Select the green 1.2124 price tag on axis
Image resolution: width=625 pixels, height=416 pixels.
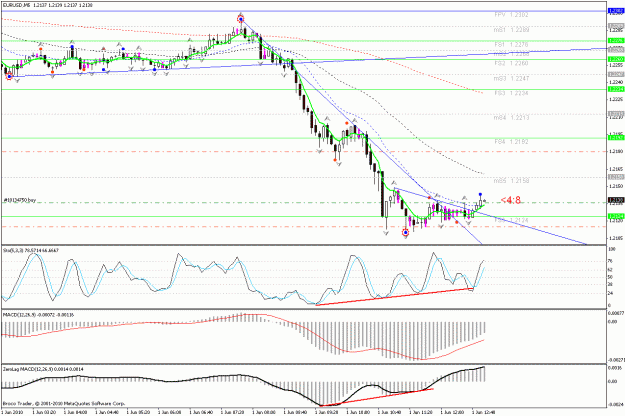tap(615, 216)
